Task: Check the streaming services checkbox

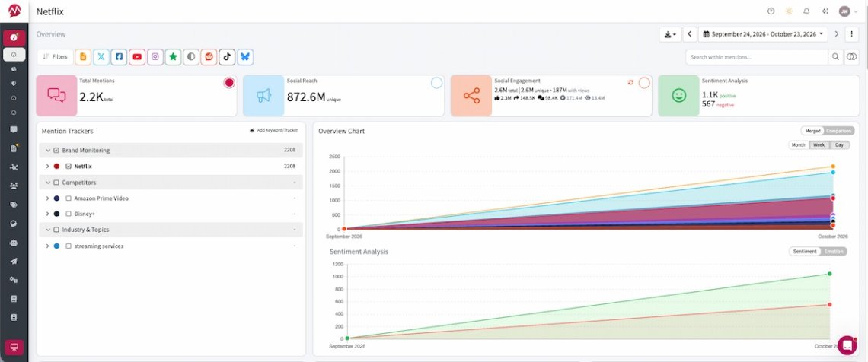Action: tap(69, 246)
